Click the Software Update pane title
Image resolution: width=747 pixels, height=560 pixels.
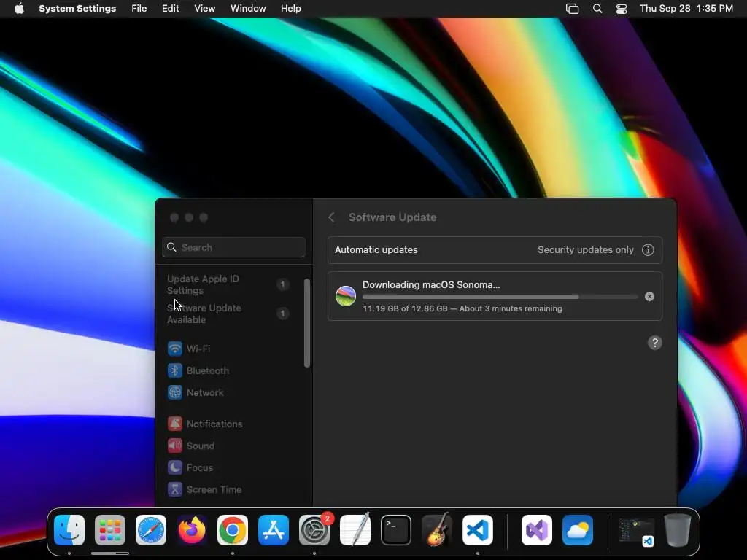(x=392, y=217)
